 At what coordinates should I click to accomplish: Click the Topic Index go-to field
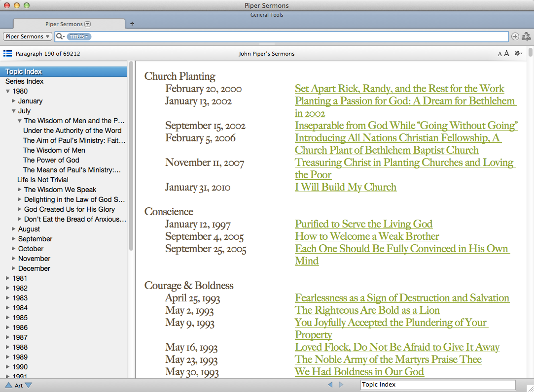(438, 385)
